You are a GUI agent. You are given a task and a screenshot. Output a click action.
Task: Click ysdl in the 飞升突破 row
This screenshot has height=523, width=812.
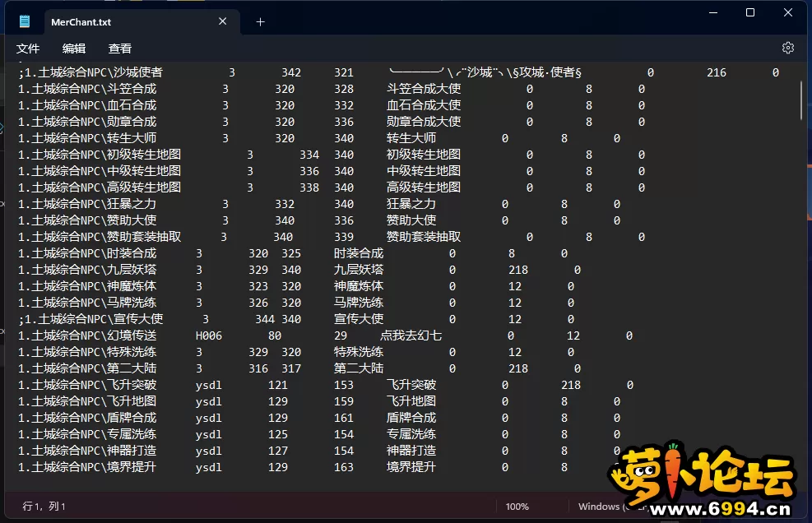(x=209, y=385)
